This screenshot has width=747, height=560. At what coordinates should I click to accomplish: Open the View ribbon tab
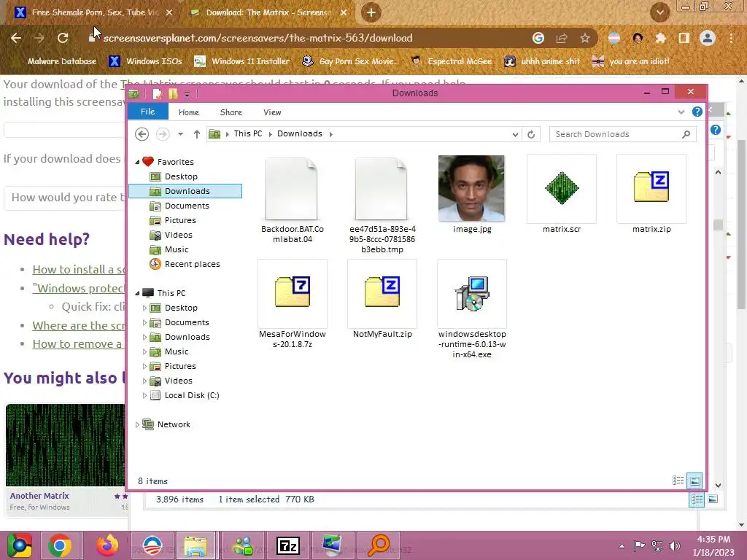[x=272, y=112]
